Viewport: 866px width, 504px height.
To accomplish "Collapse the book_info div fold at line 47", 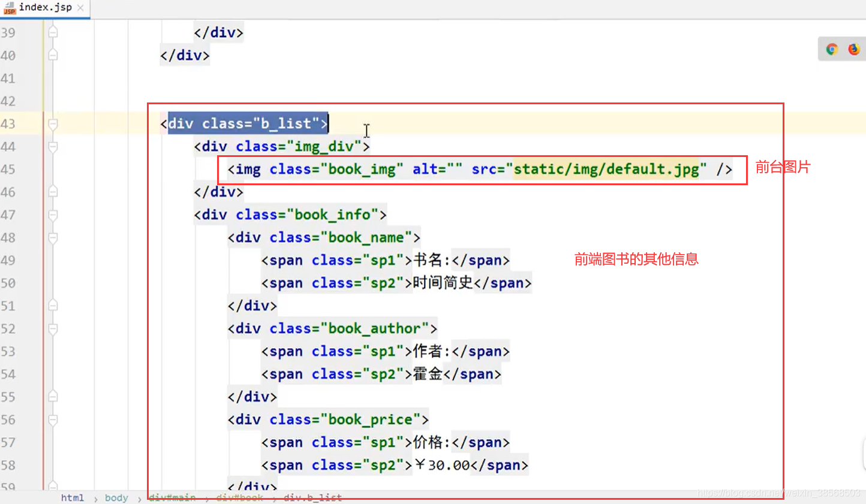I will point(53,215).
